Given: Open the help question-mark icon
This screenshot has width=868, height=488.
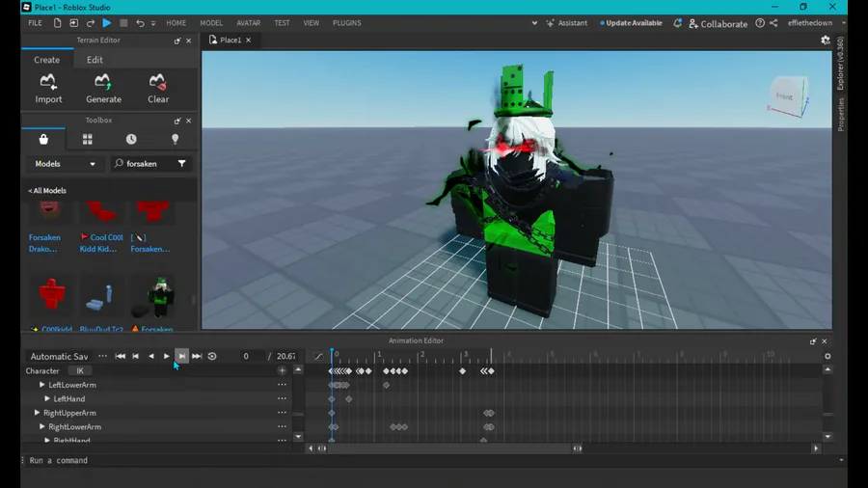Looking at the screenshot, I should [x=760, y=23].
